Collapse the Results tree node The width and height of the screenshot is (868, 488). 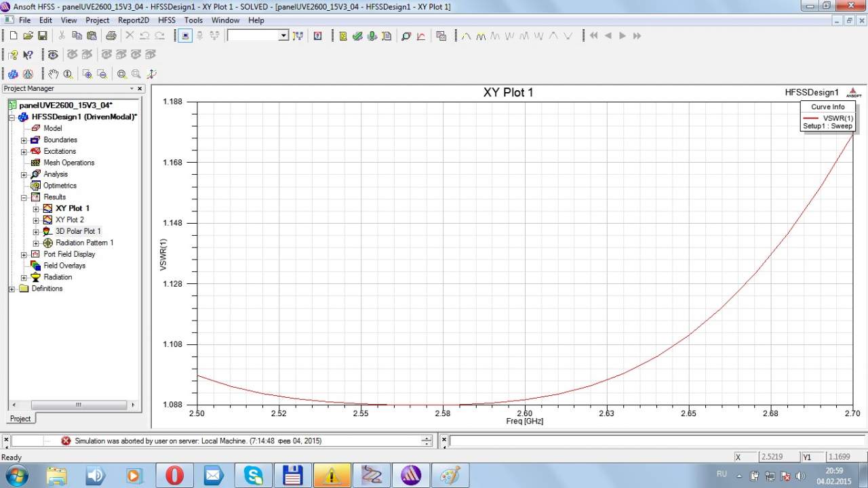coord(24,197)
